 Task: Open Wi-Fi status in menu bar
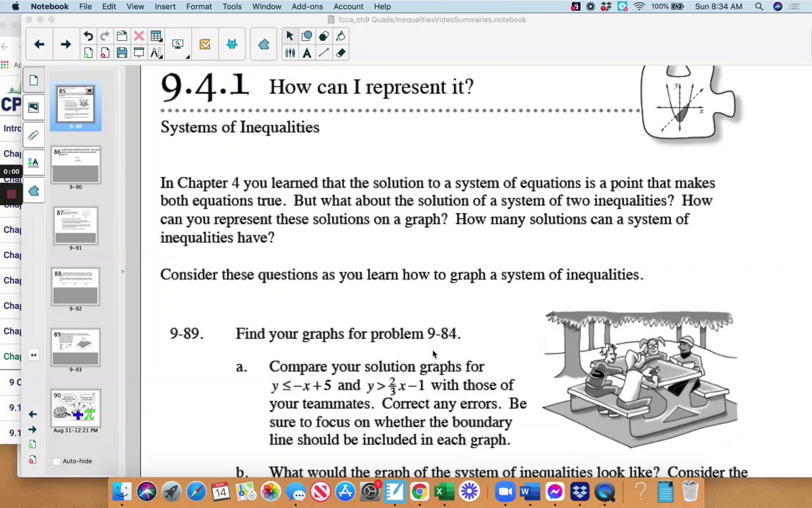(x=639, y=6)
